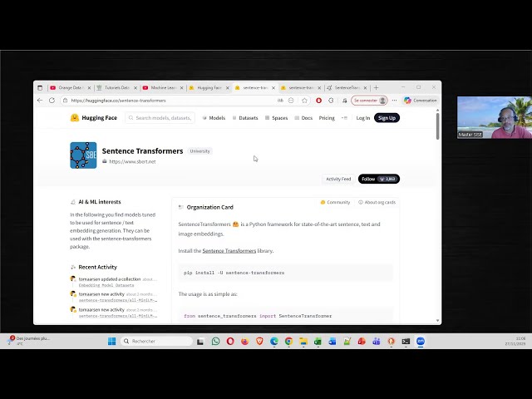
Task: Switch to the Machine Learning tab
Action: pos(164,88)
